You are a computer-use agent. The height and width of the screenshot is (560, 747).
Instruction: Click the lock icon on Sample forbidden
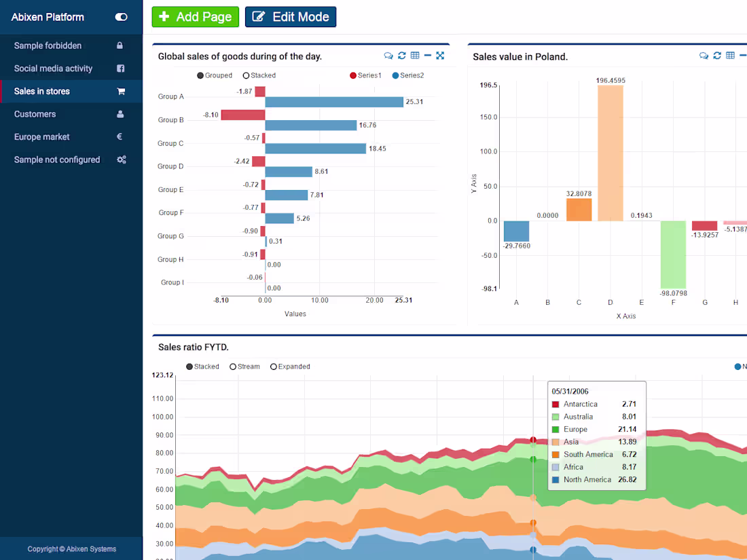122,45
